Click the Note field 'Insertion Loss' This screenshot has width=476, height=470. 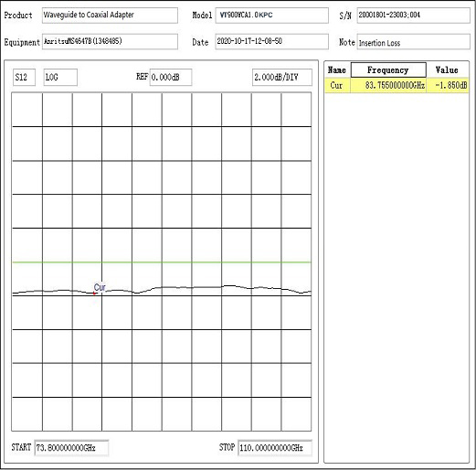coord(413,41)
